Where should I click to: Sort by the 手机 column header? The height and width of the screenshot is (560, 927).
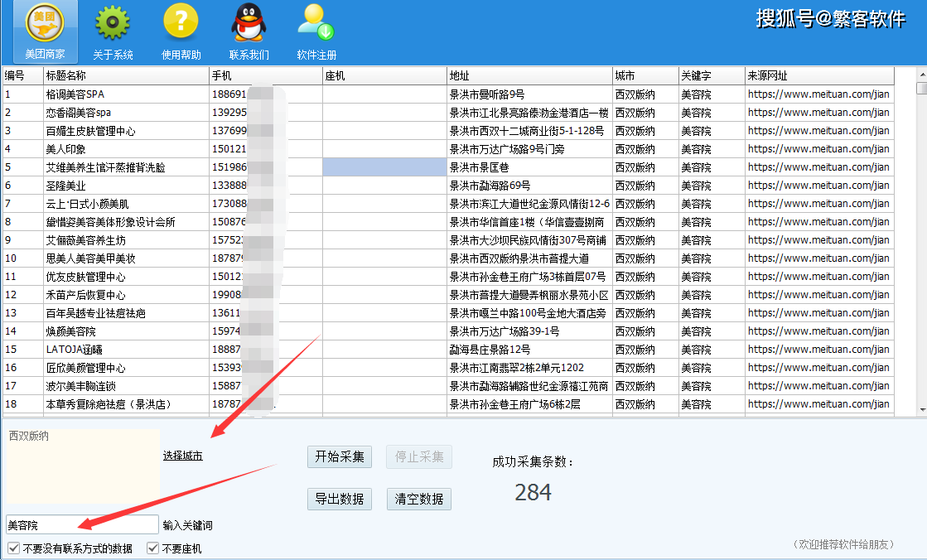tap(266, 75)
